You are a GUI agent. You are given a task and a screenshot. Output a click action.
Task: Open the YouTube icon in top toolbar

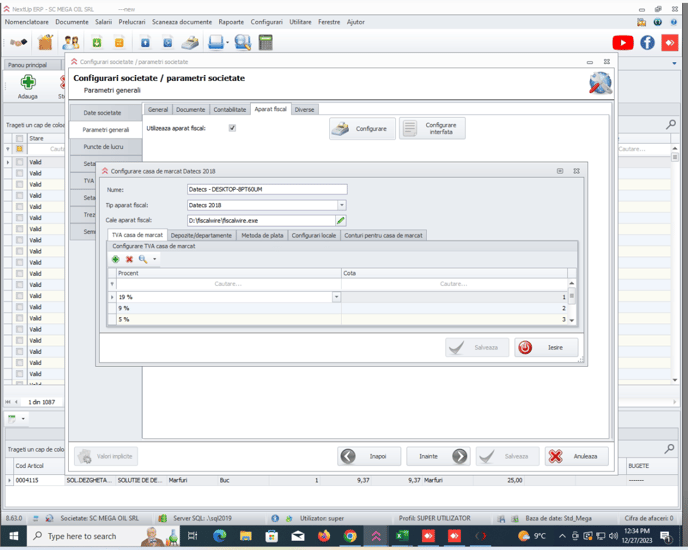(623, 42)
